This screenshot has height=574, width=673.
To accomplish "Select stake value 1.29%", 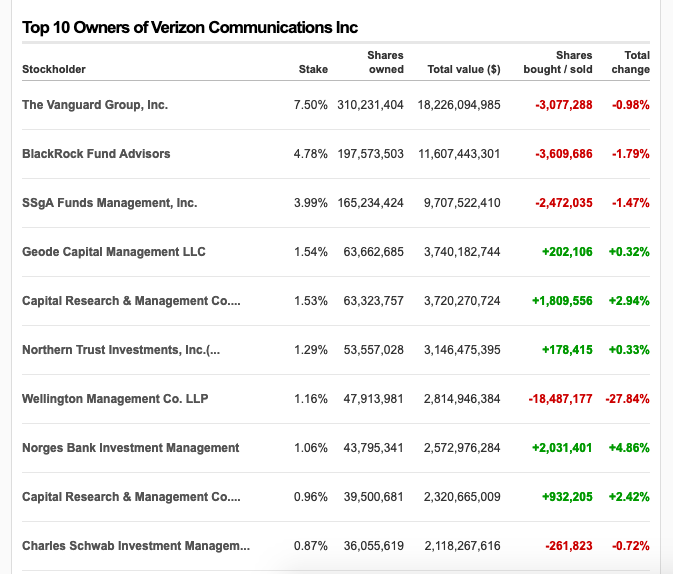I will coord(311,350).
